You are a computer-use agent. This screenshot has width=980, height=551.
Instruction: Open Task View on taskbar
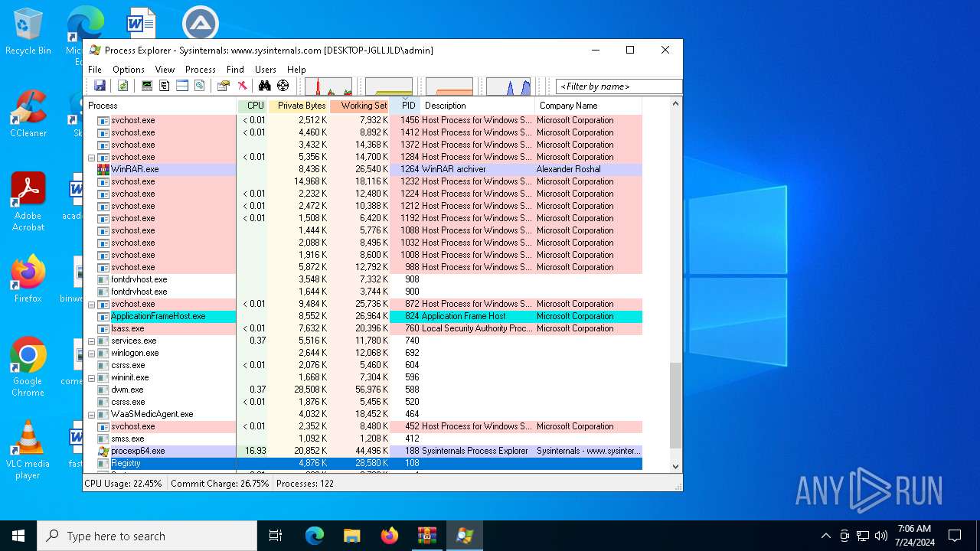[x=276, y=536]
